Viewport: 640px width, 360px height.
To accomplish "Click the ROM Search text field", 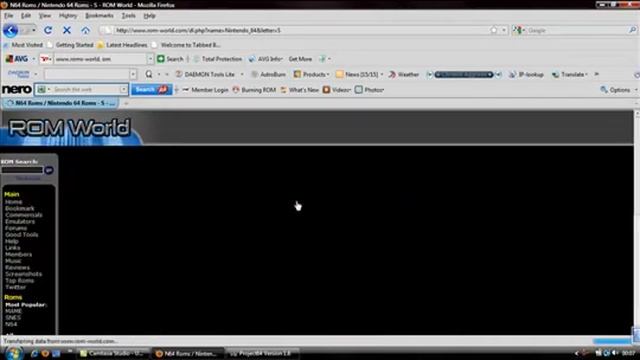I will pos(22,170).
